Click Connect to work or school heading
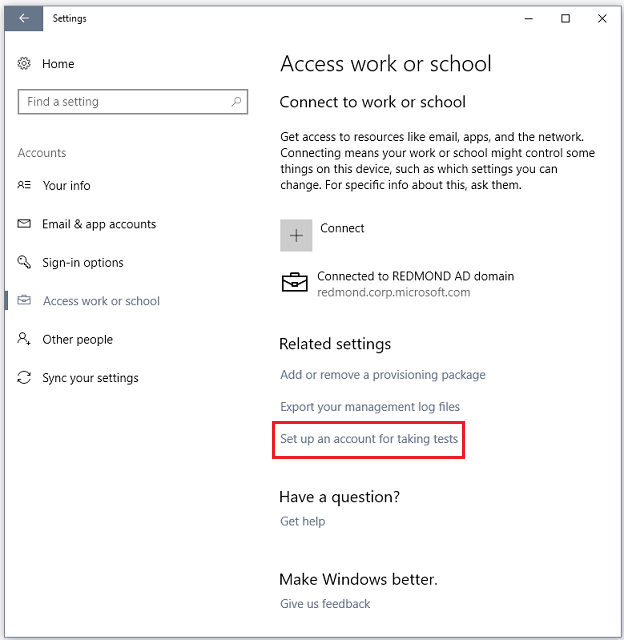This screenshot has height=640, width=624. point(373,102)
